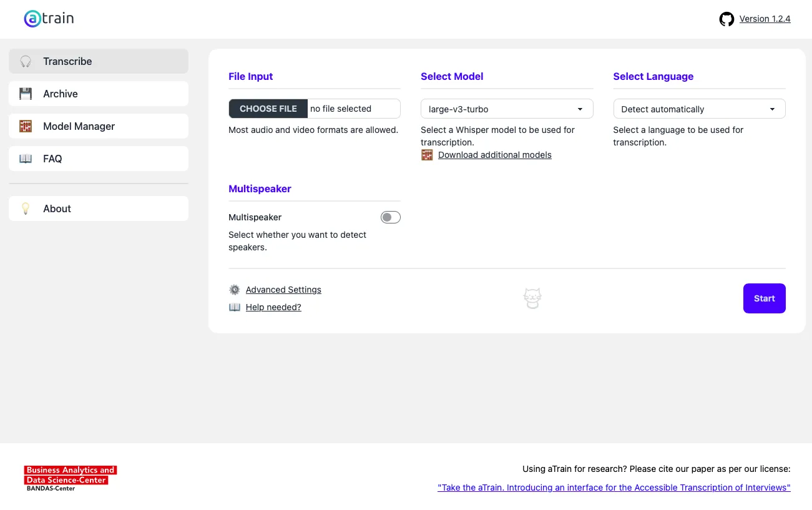Click the cat face icon
The width and height of the screenshot is (812, 510).
coord(532,298)
